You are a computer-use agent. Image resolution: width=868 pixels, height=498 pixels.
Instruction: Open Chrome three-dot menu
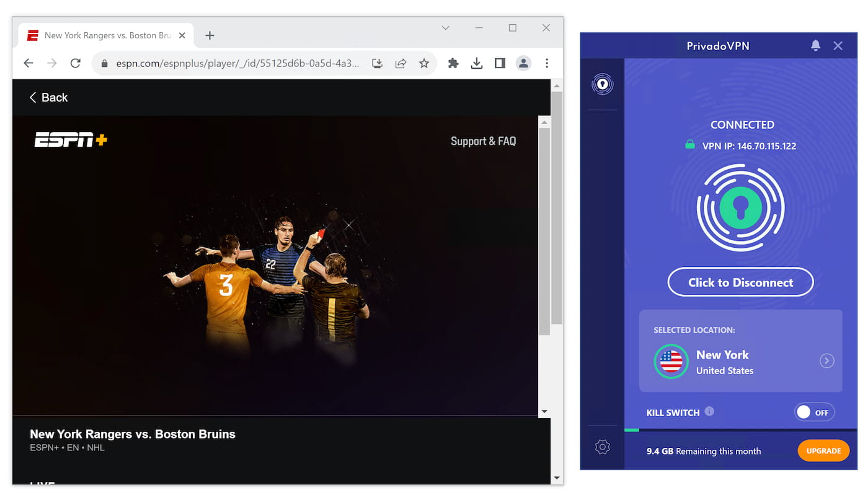point(547,63)
